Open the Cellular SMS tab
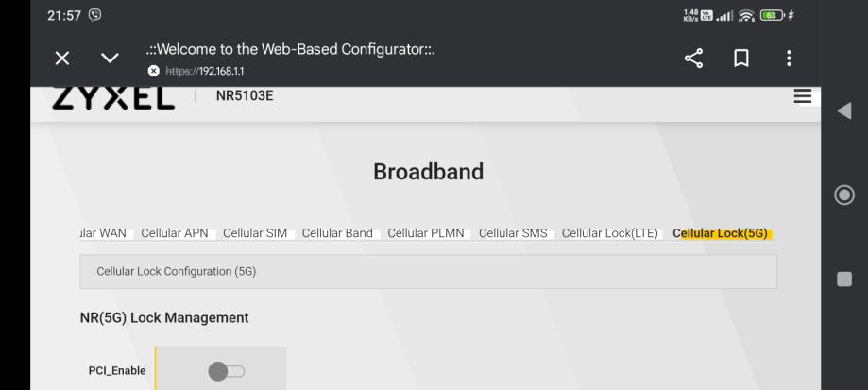Screen dimensions: 868x390 pyautogui.click(x=513, y=233)
